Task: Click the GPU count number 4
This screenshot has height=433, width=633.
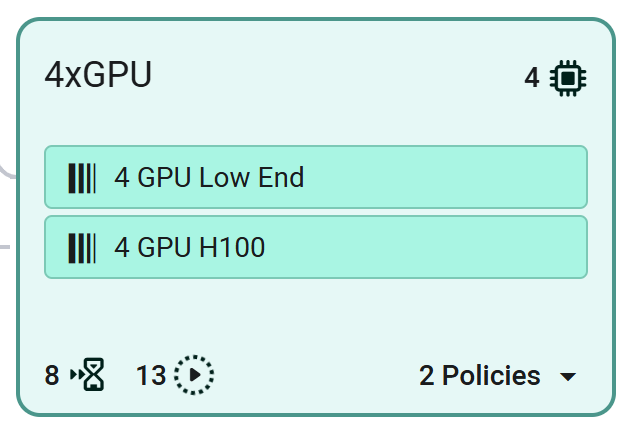Action: (x=532, y=77)
